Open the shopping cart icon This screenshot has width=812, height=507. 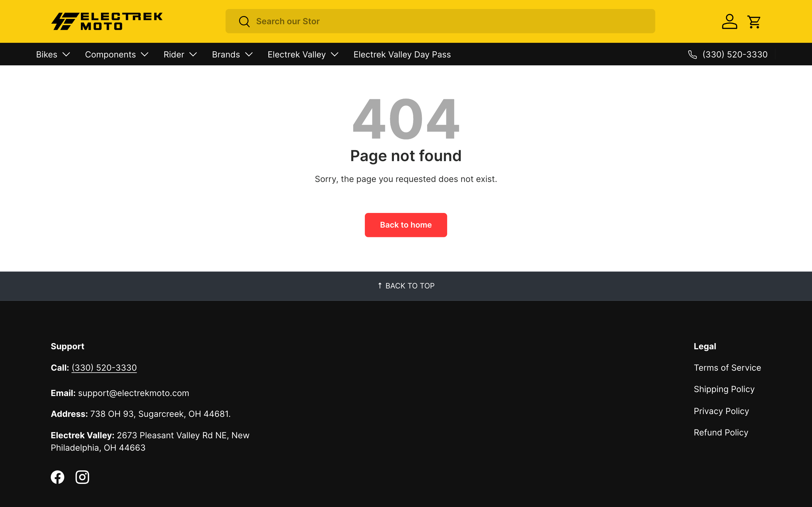(754, 21)
